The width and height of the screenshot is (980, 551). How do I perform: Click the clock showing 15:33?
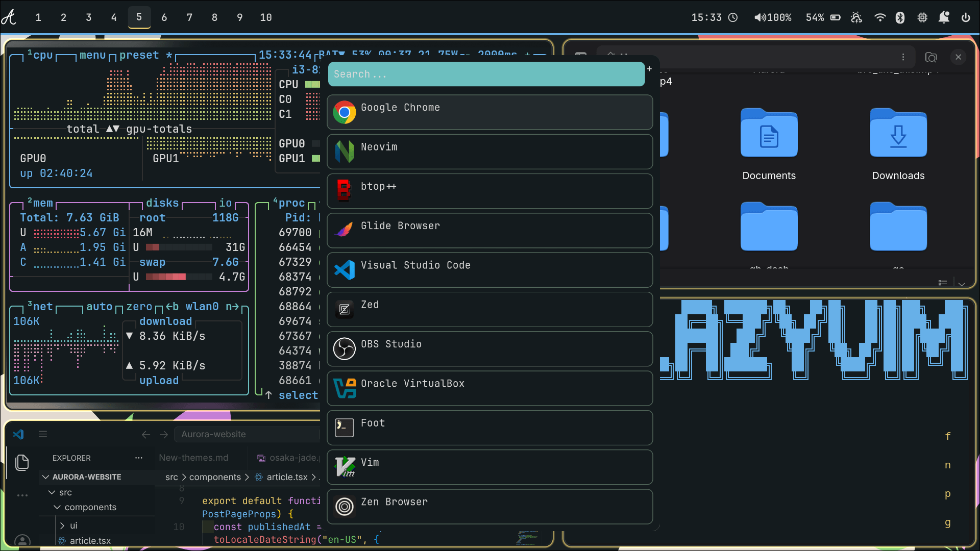pyautogui.click(x=715, y=17)
